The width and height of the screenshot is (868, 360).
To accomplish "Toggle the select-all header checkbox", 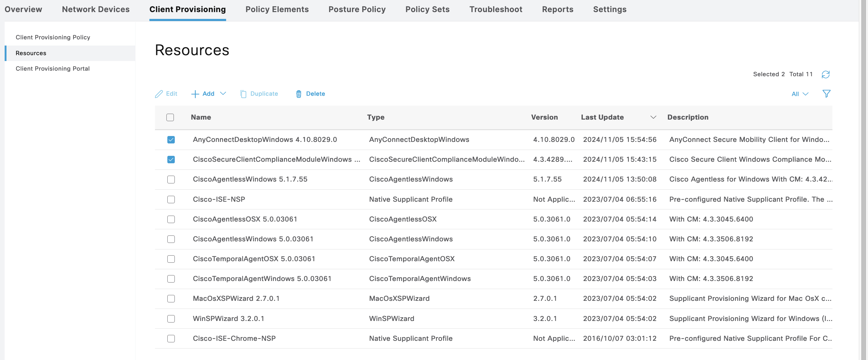I will pyautogui.click(x=170, y=117).
